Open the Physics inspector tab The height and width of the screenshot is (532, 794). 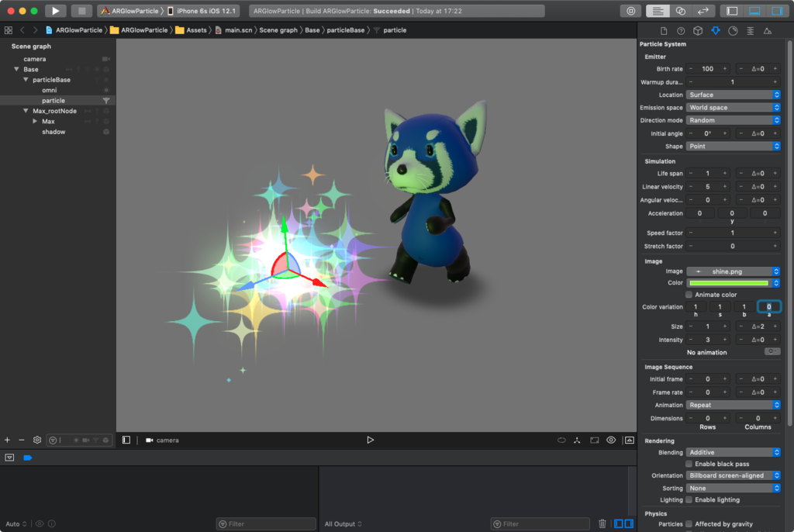751,31
